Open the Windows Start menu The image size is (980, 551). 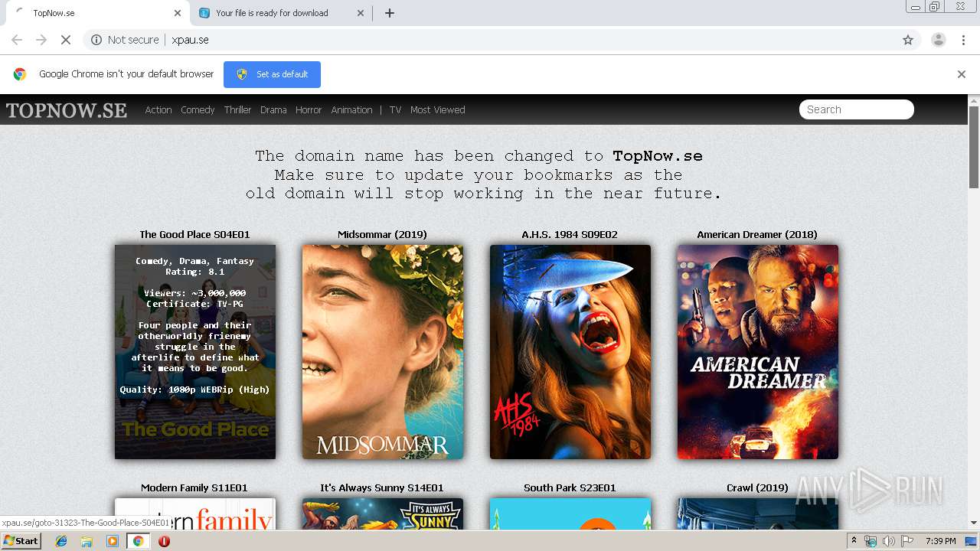click(x=21, y=540)
